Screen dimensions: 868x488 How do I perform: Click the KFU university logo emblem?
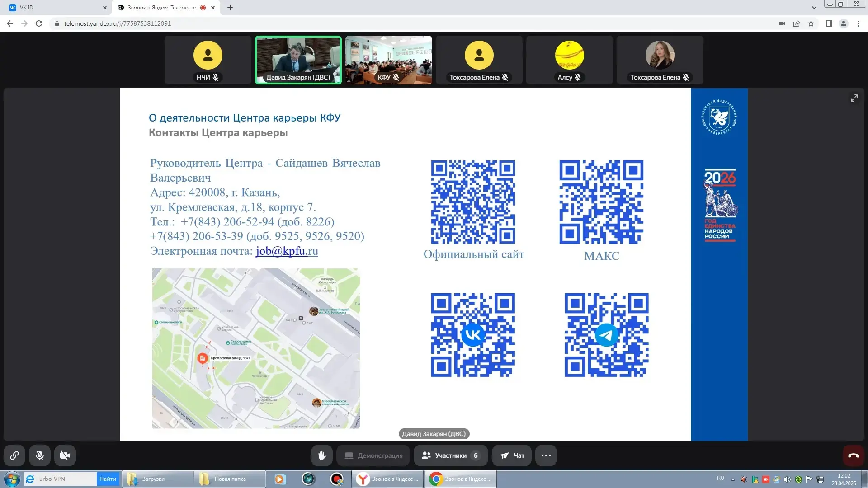tap(719, 117)
